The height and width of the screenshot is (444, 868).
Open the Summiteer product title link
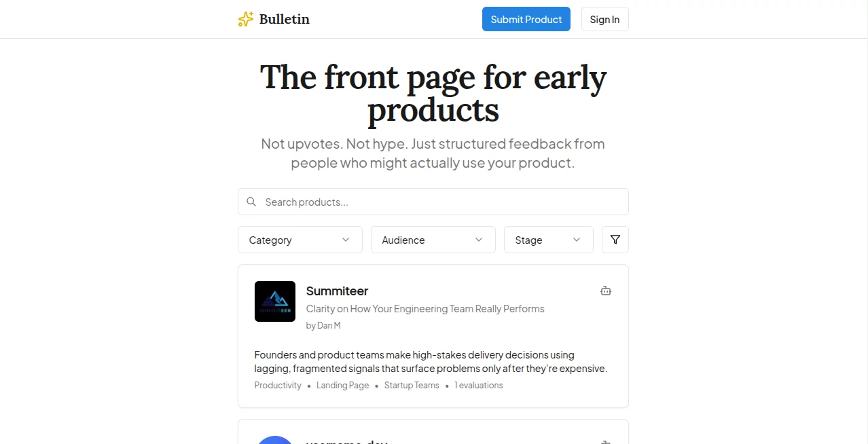337,291
